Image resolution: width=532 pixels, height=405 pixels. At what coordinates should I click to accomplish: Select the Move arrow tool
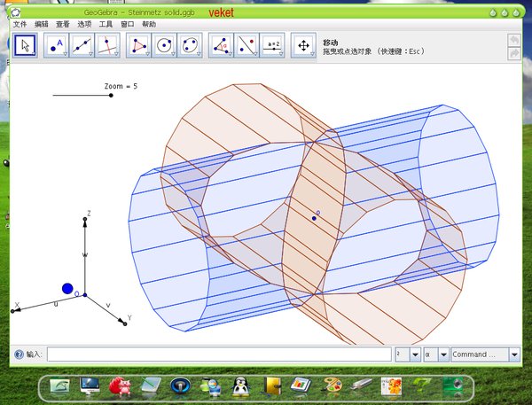pos(26,45)
